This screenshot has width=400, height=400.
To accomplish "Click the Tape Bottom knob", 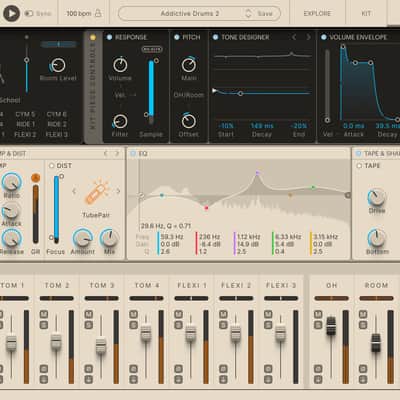I will (376, 238).
